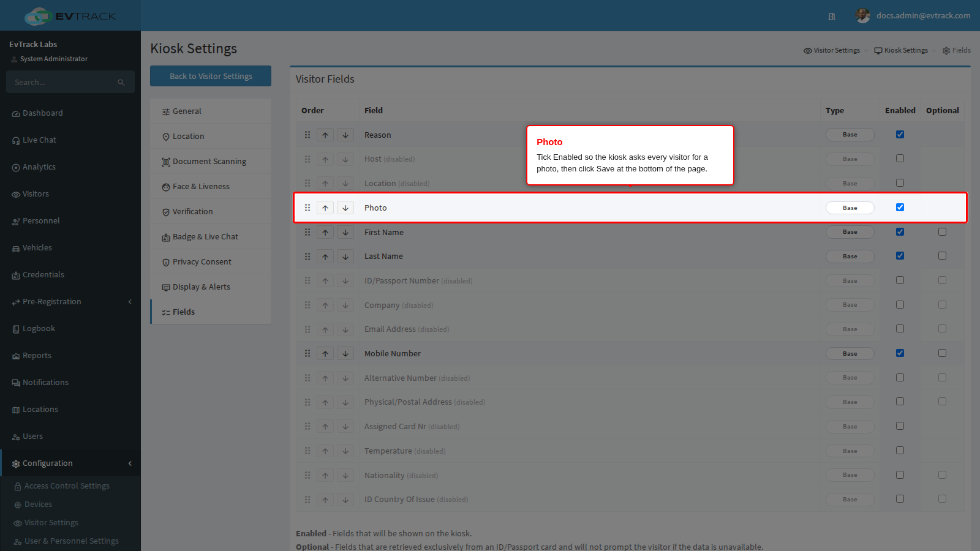Screen dimensions: 980x551
Task: Click the EvTrack logo
Action: click(70, 16)
